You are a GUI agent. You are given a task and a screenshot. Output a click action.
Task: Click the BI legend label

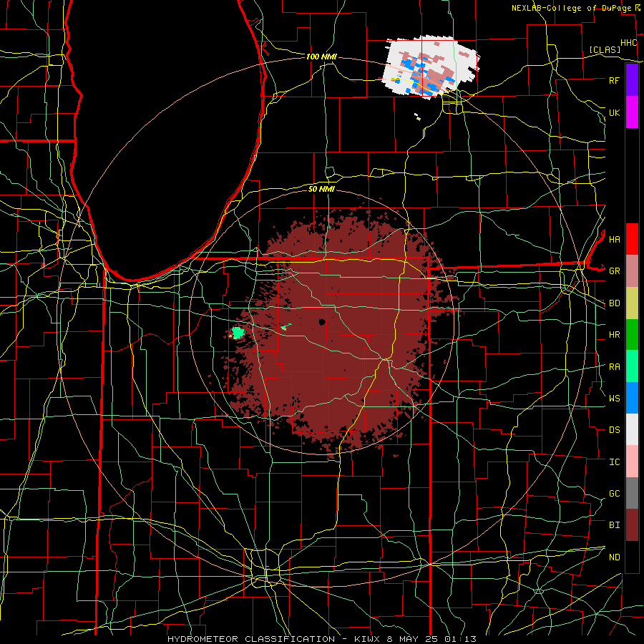(x=614, y=525)
